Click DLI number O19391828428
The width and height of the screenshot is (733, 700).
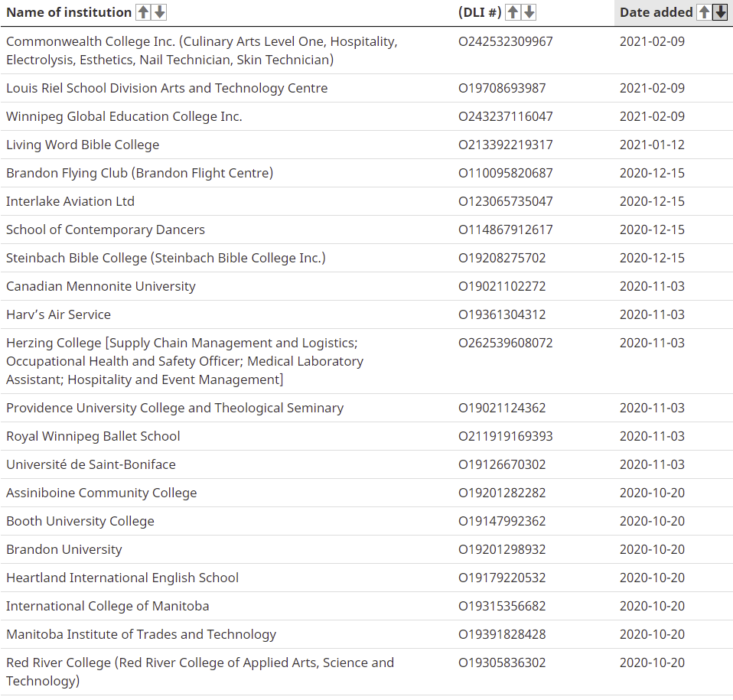pos(502,634)
